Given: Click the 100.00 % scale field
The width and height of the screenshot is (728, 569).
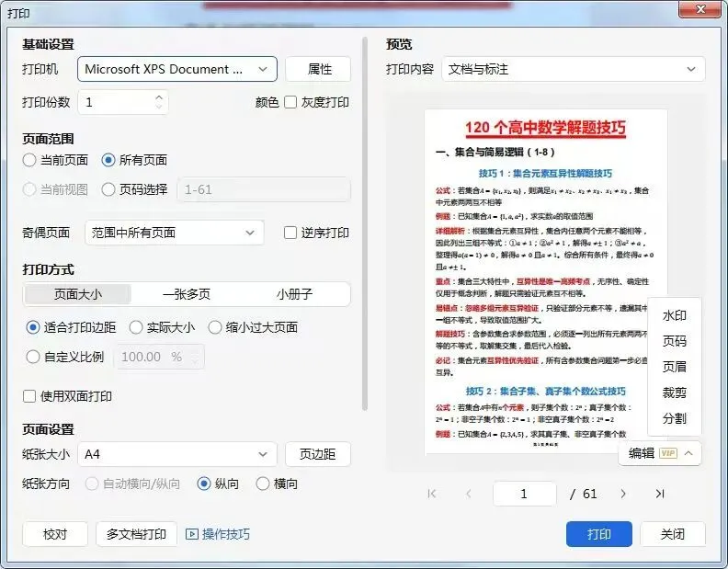Looking at the screenshot, I should coord(159,357).
